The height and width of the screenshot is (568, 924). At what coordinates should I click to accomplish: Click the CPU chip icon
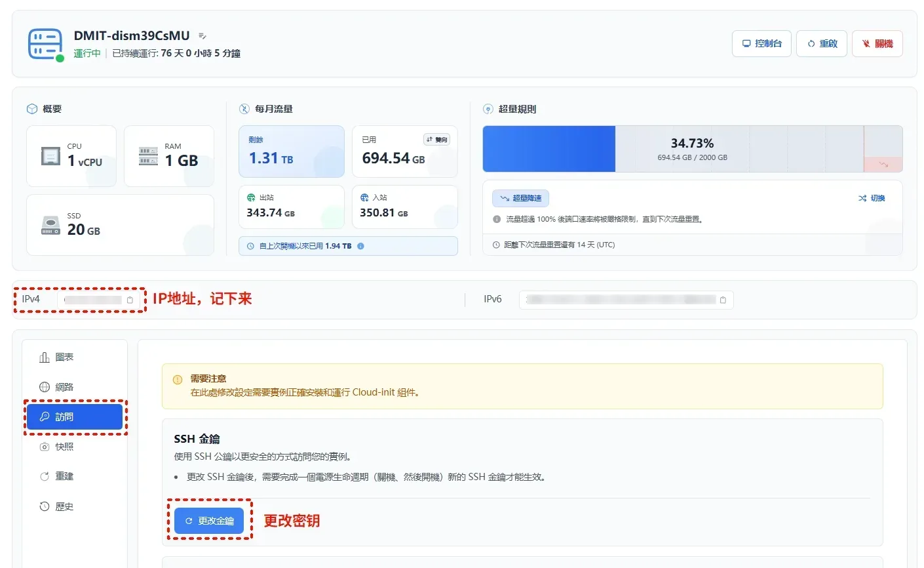click(51, 156)
